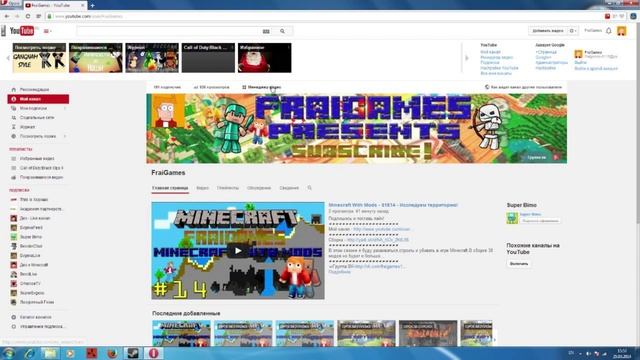The image size is (640, 360).
Task: Open Firefox from the taskbar
Action: click(x=112, y=353)
